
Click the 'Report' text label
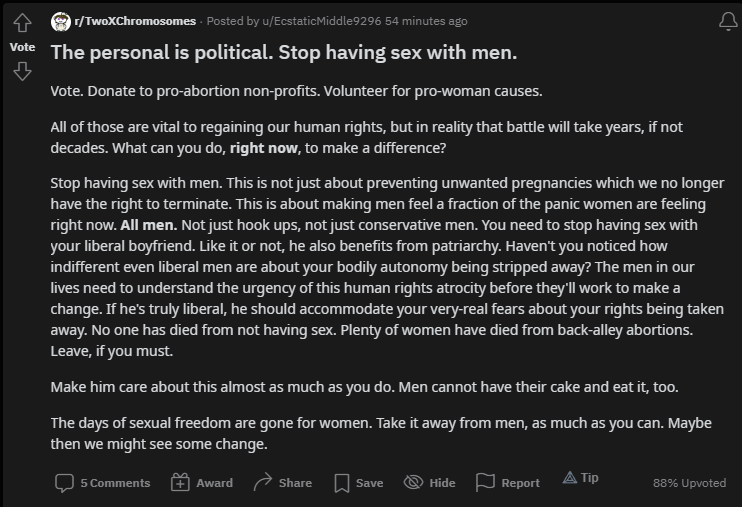tap(521, 483)
